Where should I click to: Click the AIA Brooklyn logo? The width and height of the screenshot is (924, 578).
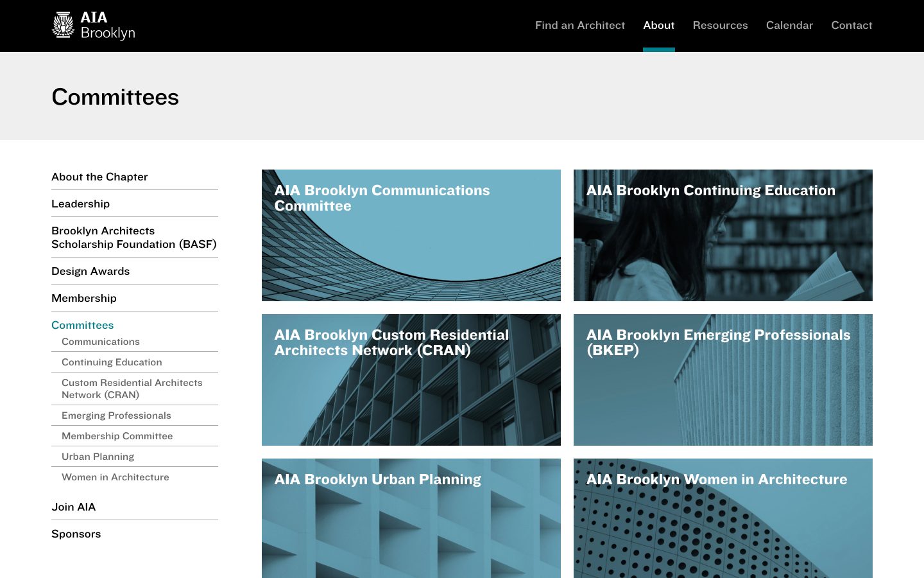click(94, 26)
